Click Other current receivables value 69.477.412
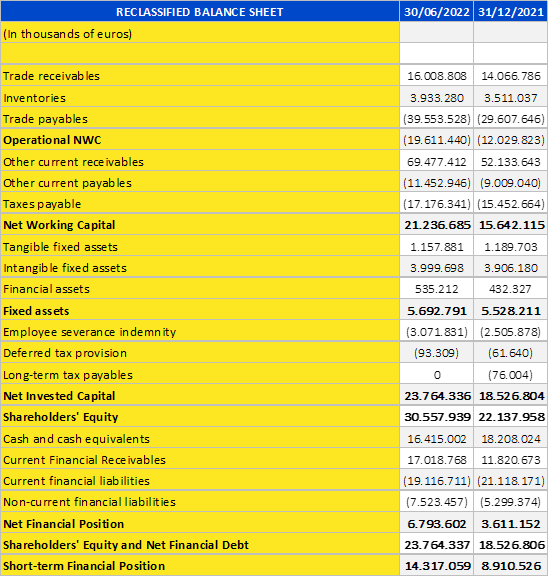Image resolution: width=549 pixels, height=577 pixels. click(x=436, y=161)
